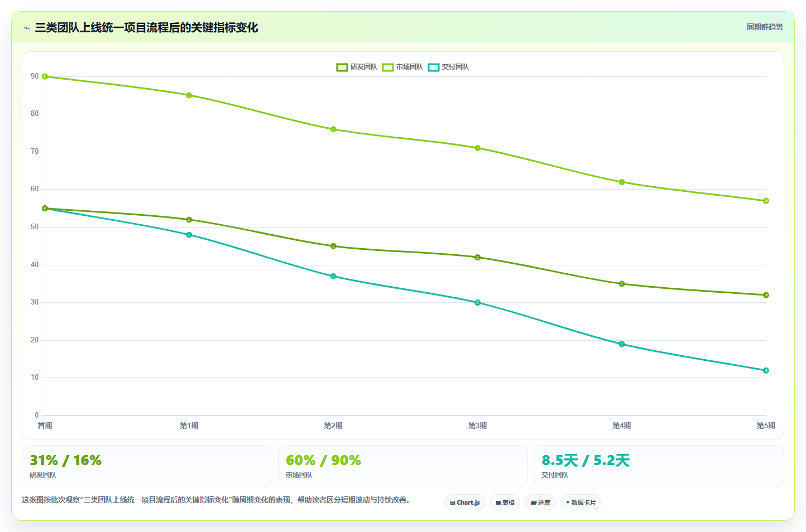
Task: Click 交付团队 data point at 第5期 (12)
Action: tap(766, 370)
